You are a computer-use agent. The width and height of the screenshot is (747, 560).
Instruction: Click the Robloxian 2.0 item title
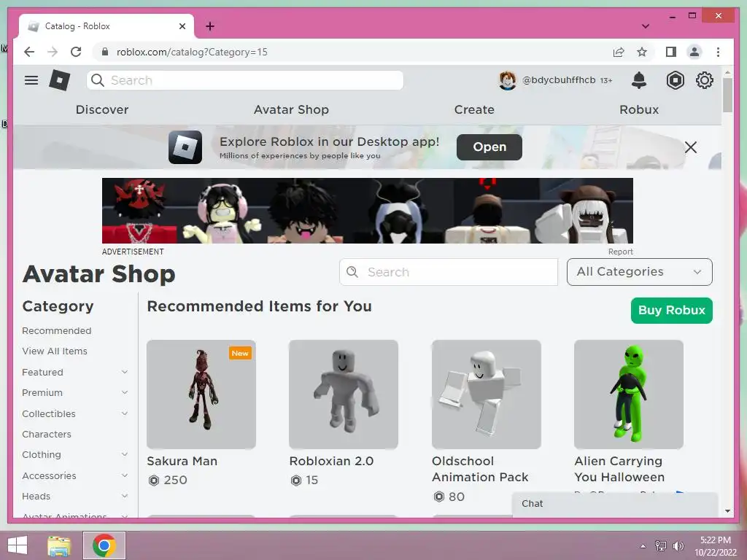[332, 461]
